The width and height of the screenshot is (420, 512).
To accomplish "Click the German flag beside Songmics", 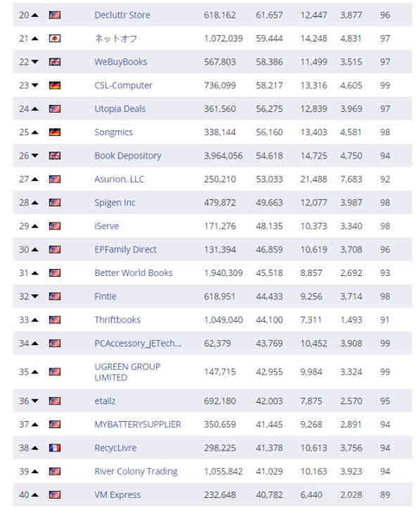I will pyautogui.click(x=55, y=132).
